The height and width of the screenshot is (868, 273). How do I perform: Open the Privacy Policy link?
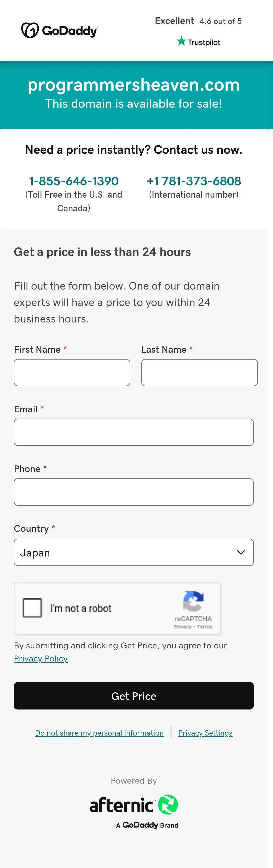tap(41, 658)
